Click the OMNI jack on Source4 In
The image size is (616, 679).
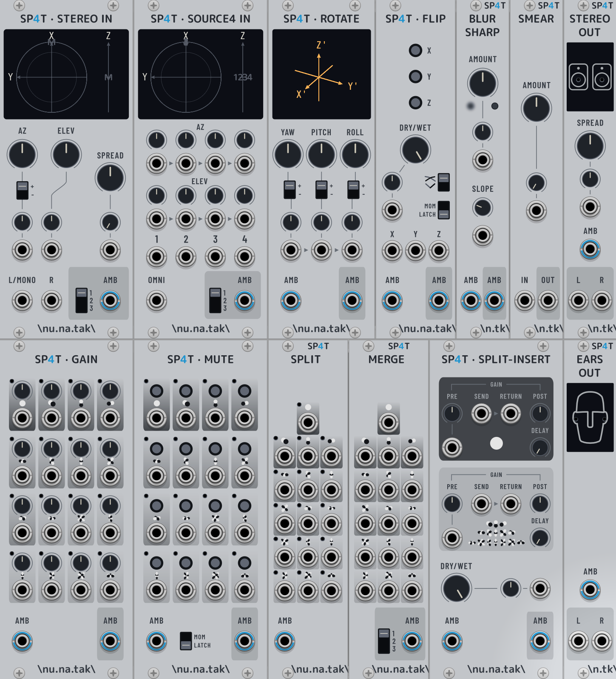coord(156,300)
